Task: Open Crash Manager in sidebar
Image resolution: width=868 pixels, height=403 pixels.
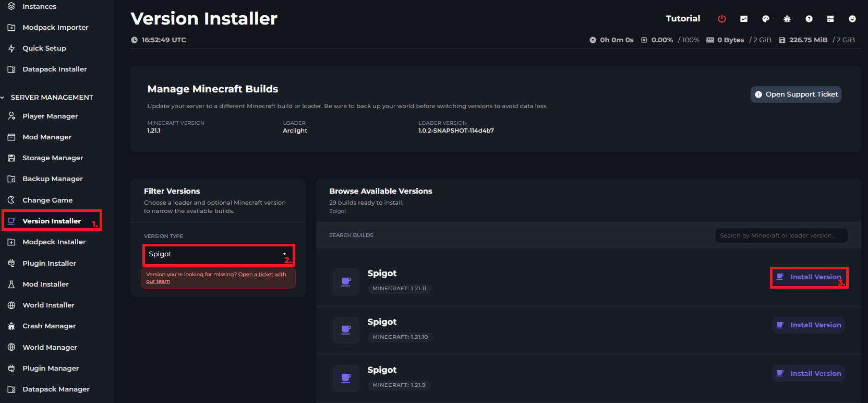Action: pyautogui.click(x=49, y=326)
